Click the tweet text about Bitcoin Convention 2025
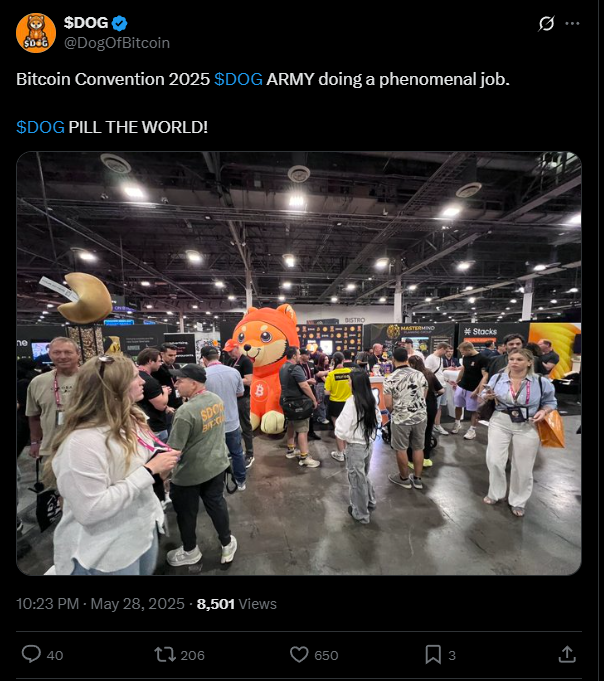The width and height of the screenshot is (604, 681). pyautogui.click(x=263, y=103)
